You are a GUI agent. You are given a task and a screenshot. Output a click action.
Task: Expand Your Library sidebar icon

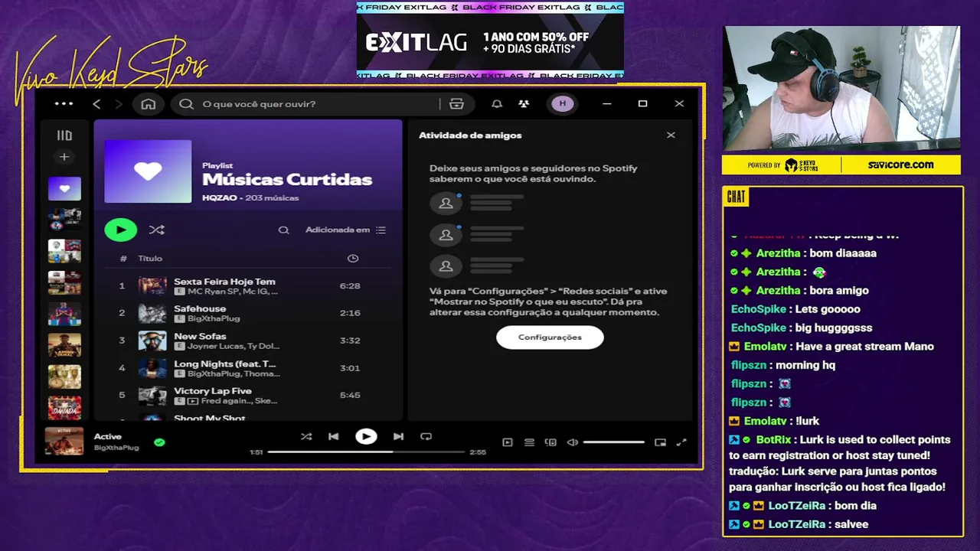click(x=64, y=135)
